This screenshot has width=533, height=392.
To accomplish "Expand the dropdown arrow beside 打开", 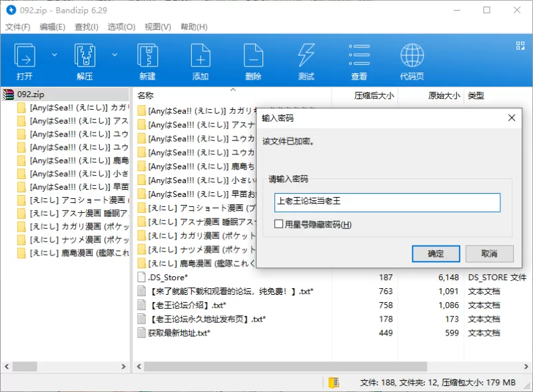I will (x=55, y=55).
